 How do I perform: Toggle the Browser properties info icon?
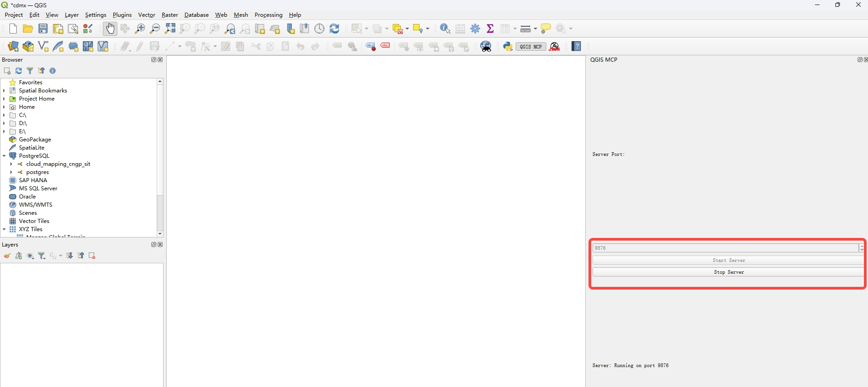coord(53,71)
